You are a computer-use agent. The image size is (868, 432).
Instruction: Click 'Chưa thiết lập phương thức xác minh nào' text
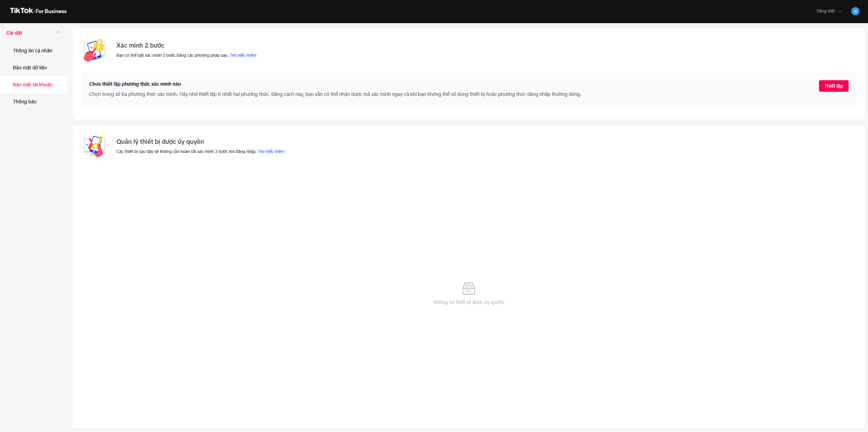click(x=135, y=84)
